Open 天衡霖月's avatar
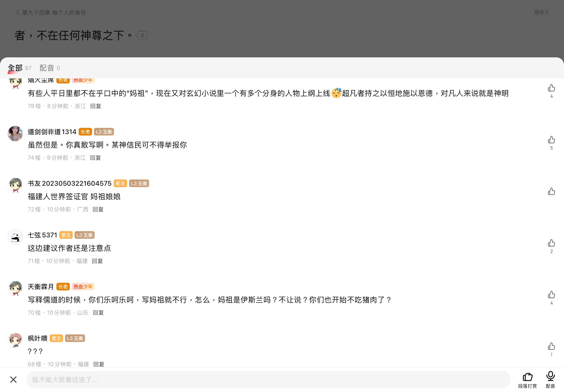Screen dimensions: 564x392 (15, 288)
